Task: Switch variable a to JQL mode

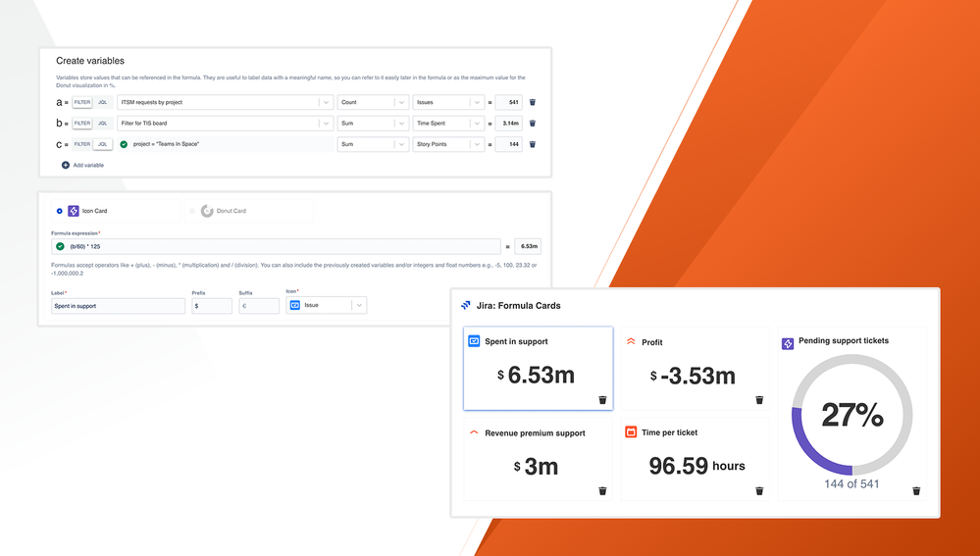Action: (102, 102)
